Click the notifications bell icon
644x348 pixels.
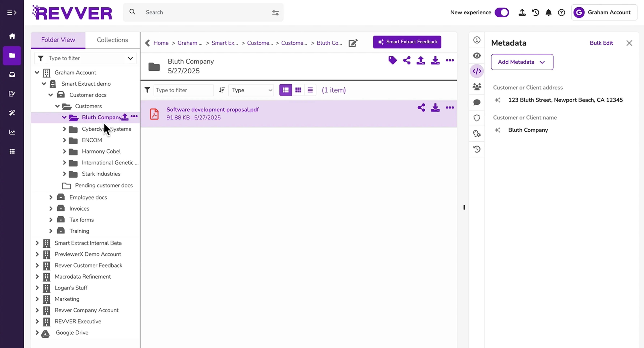coord(548,12)
